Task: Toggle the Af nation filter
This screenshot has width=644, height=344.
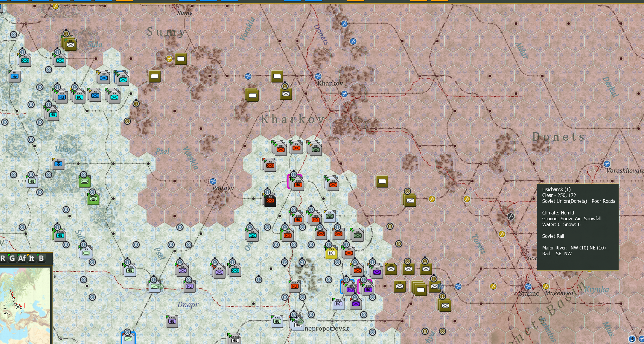Action: [x=22, y=259]
